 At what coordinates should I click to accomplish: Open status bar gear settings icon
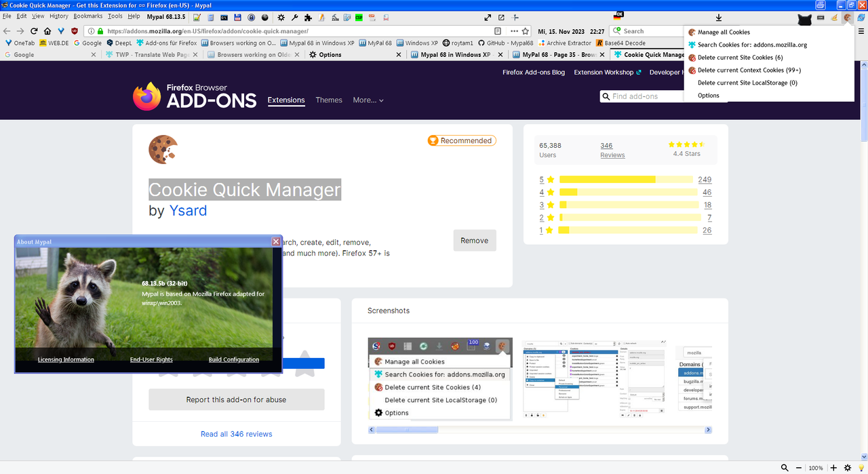pyautogui.click(x=847, y=468)
